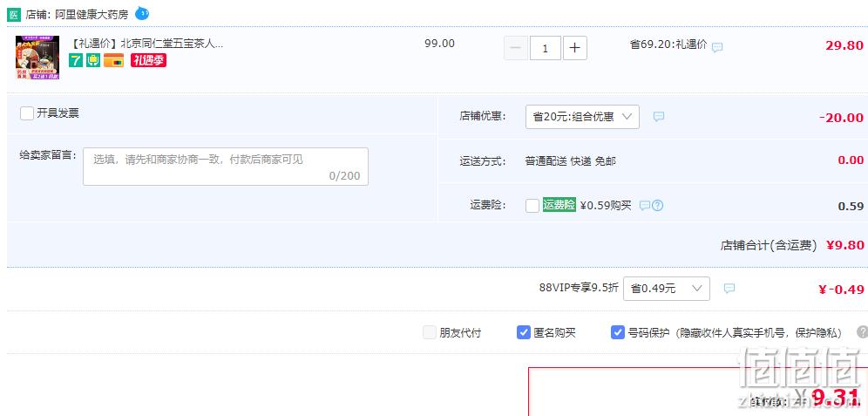Click the orange credit card payment badge
This screenshot has width=868, height=416.
(114, 60)
